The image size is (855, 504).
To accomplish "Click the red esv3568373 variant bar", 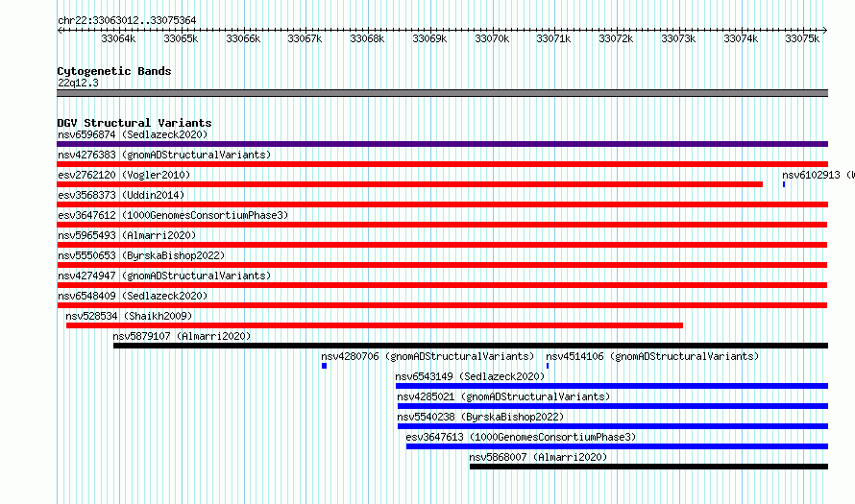I will tap(442, 204).
